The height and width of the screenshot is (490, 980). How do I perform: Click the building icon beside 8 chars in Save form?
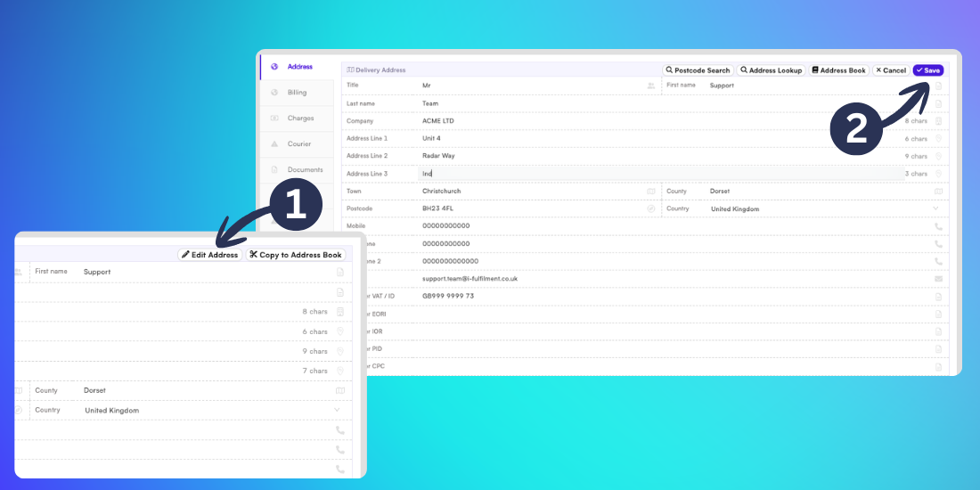click(938, 120)
